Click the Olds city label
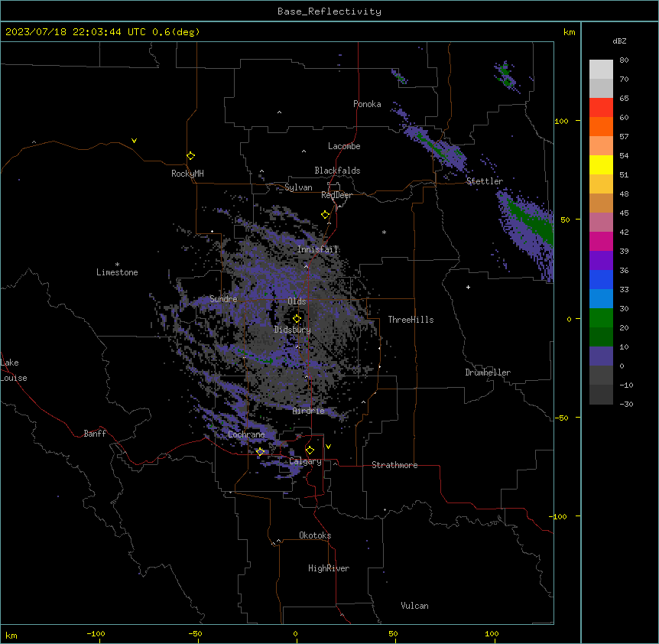 [297, 301]
